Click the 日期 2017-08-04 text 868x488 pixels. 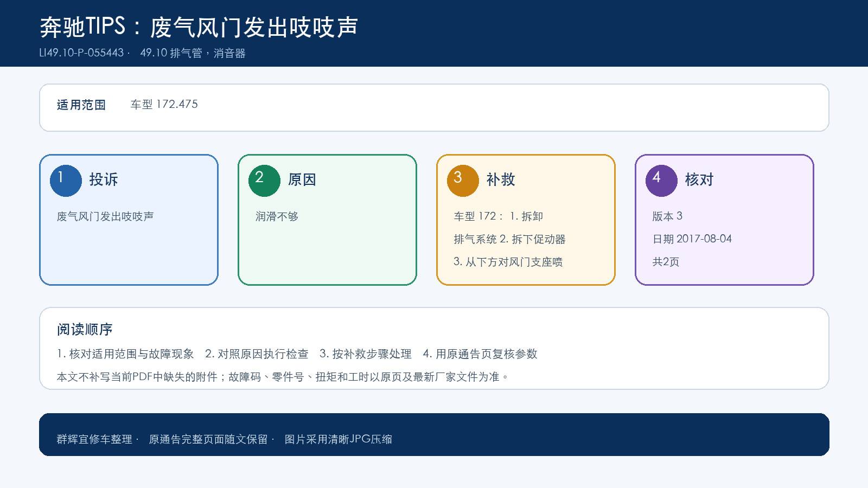click(x=692, y=239)
